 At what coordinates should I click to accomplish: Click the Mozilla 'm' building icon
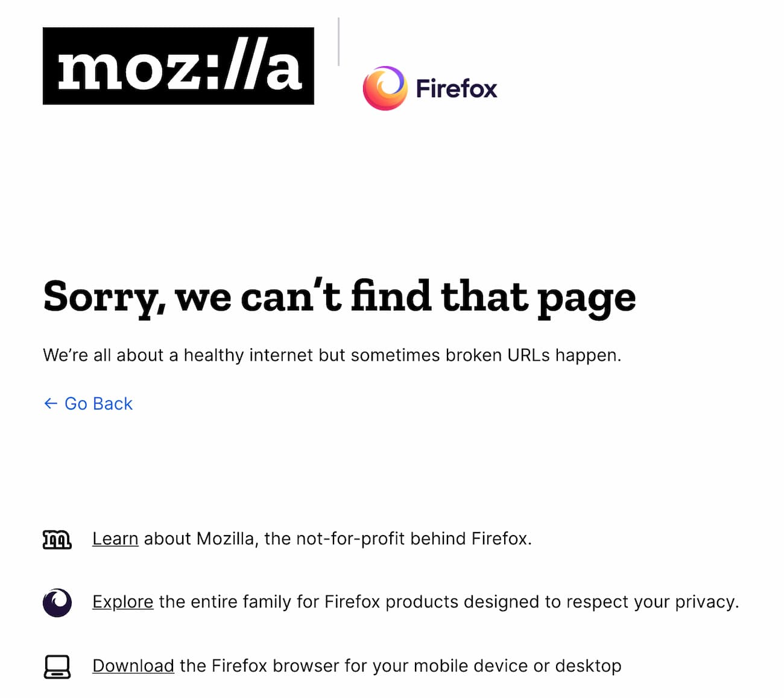pyautogui.click(x=57, y=539)
